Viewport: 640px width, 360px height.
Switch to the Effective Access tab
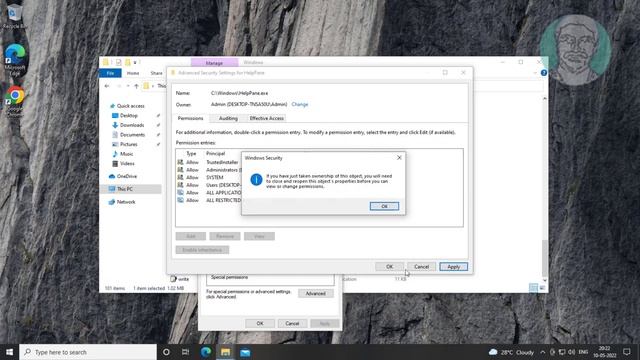click(x=267, y=118)
